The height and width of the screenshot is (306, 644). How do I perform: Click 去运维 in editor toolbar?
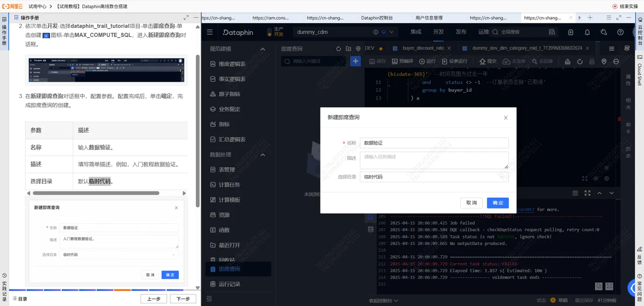542,61
